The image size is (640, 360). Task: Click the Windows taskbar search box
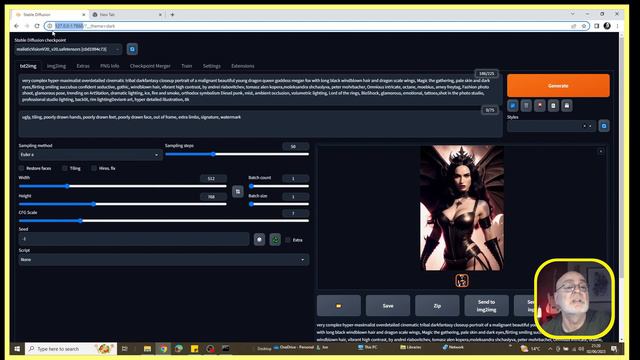[71, 349]
